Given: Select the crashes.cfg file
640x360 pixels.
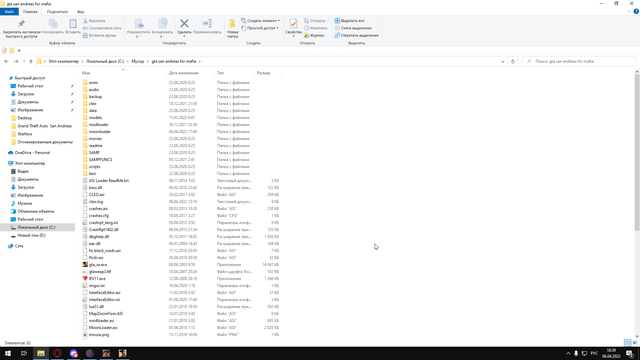Looking at the screenshot, I should (x=99, y=216).
